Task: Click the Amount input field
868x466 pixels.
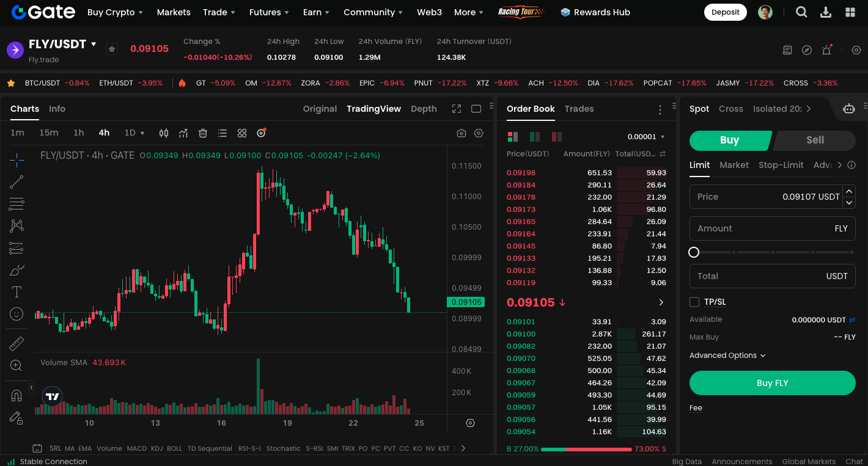Action: click(x=773, y=228)
